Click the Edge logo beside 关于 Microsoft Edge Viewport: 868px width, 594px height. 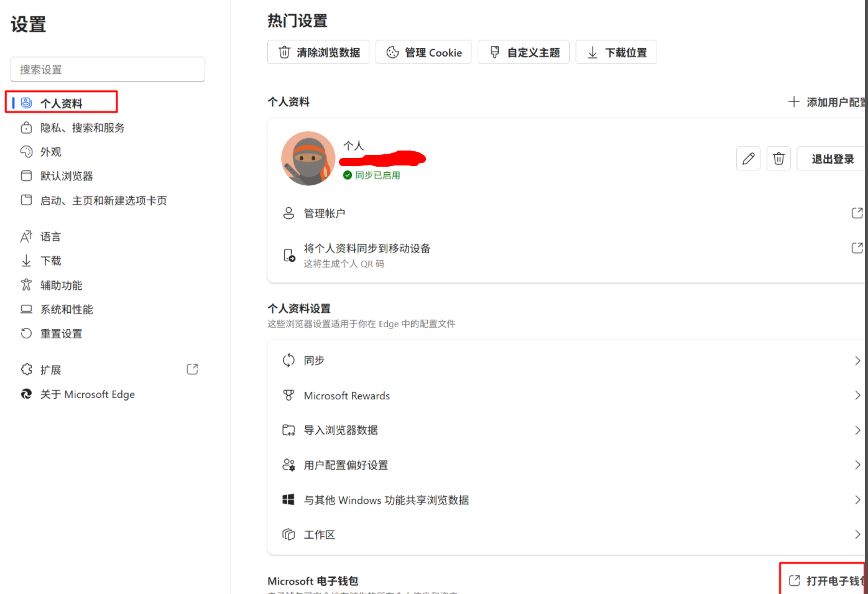(26, 394)
